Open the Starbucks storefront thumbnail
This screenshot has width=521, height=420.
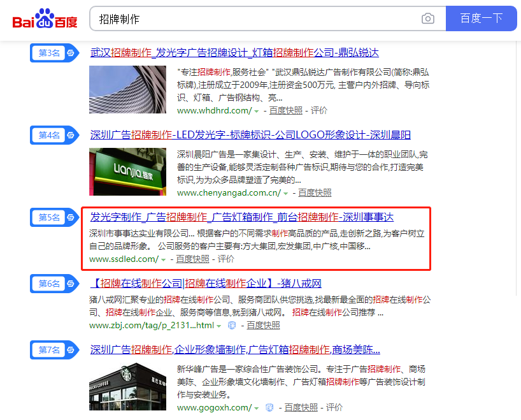(x=127, y=386)
